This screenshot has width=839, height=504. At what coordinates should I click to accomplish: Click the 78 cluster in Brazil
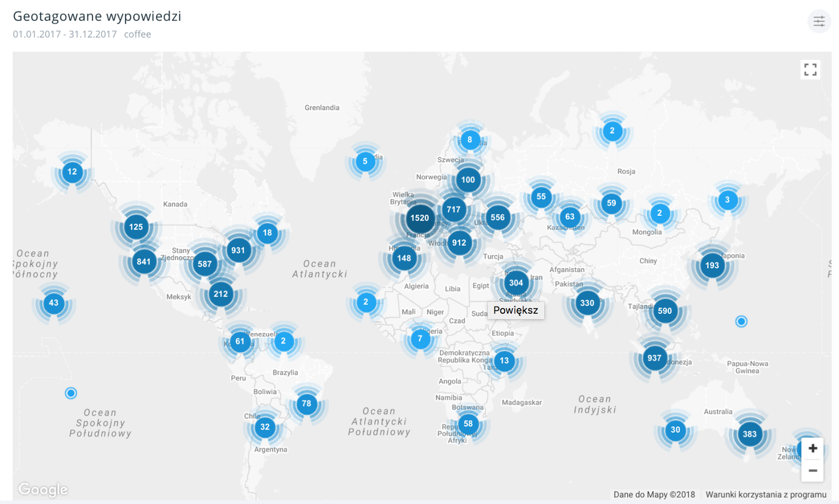[307, 403]
